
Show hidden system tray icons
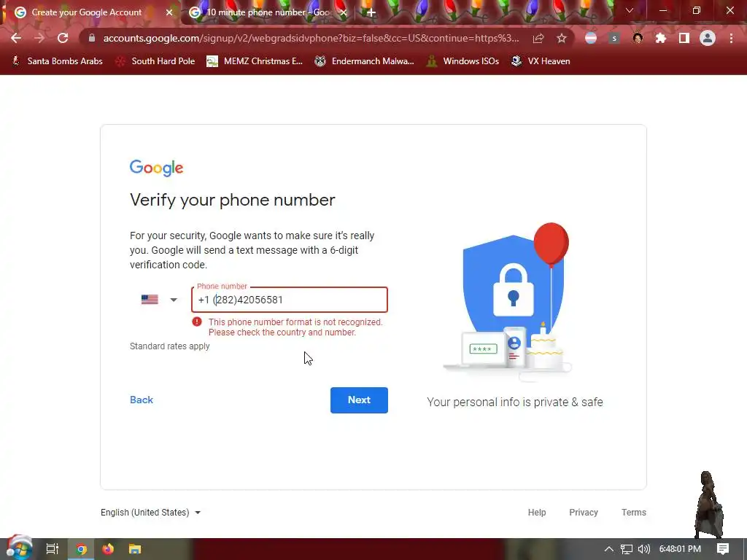(x=609, y=549)
